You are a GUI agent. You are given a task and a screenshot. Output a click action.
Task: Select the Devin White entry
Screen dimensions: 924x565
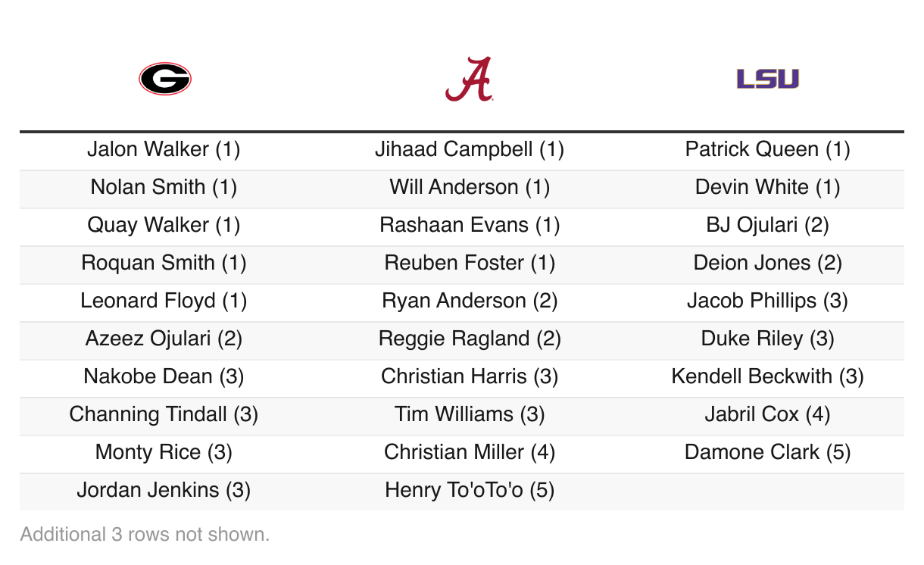[767, 187]
